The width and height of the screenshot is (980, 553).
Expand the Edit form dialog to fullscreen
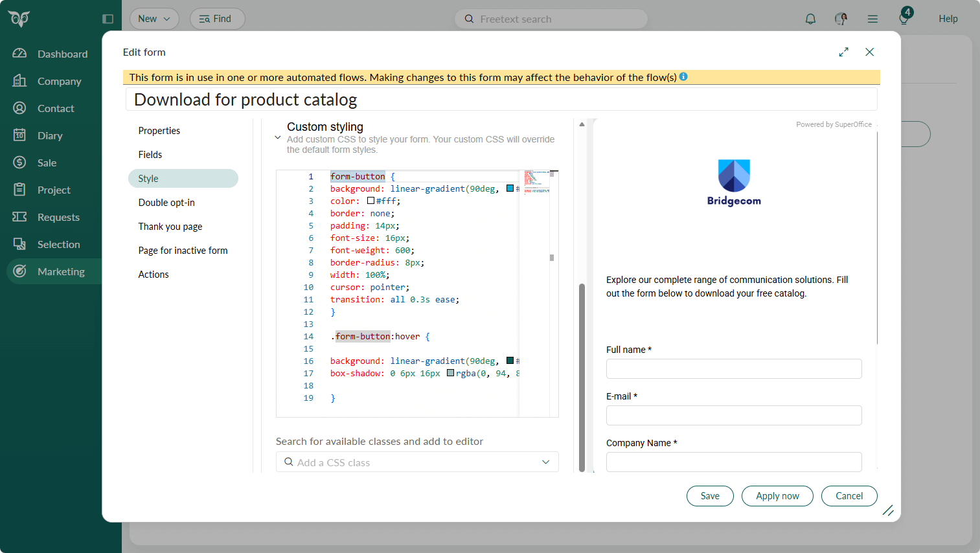[843, 52]
